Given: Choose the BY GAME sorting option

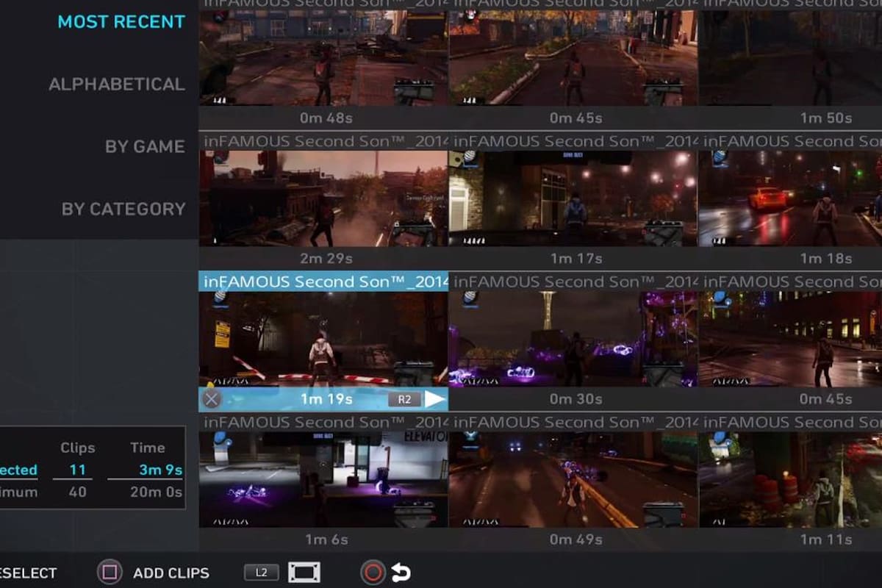Looking at the screenshot, I should point(145,146).
